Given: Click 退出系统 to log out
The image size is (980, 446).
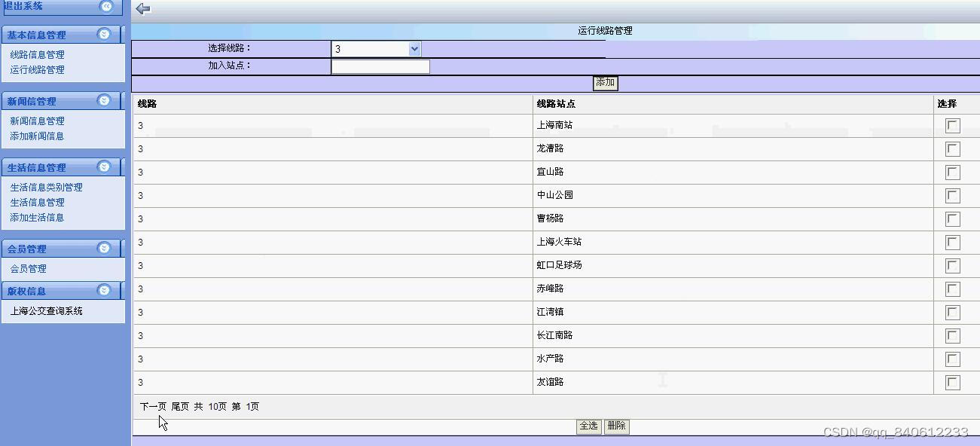Looking at the screenshot, I should 23,6.
